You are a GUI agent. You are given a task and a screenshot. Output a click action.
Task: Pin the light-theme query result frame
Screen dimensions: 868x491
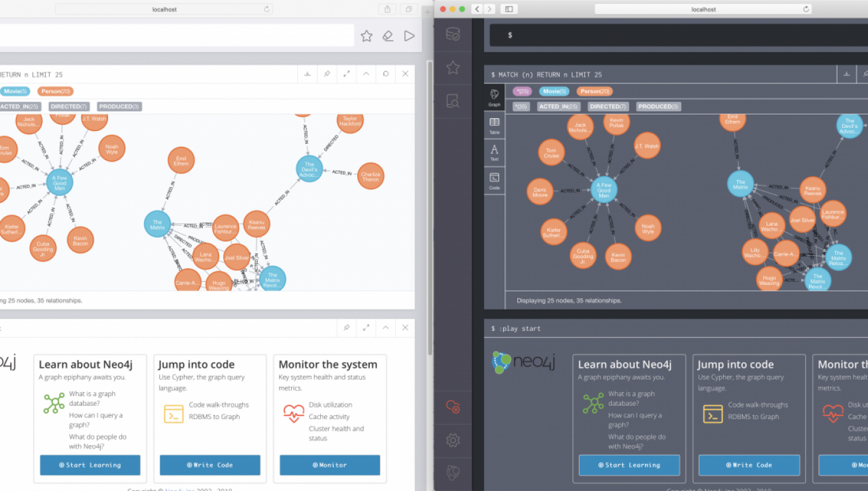pos(327,74)
